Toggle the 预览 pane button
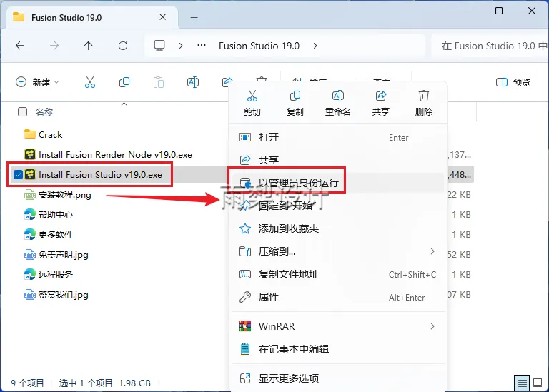Image resolution: width=549 pixels, height=392 pixels. click(513, 82)
